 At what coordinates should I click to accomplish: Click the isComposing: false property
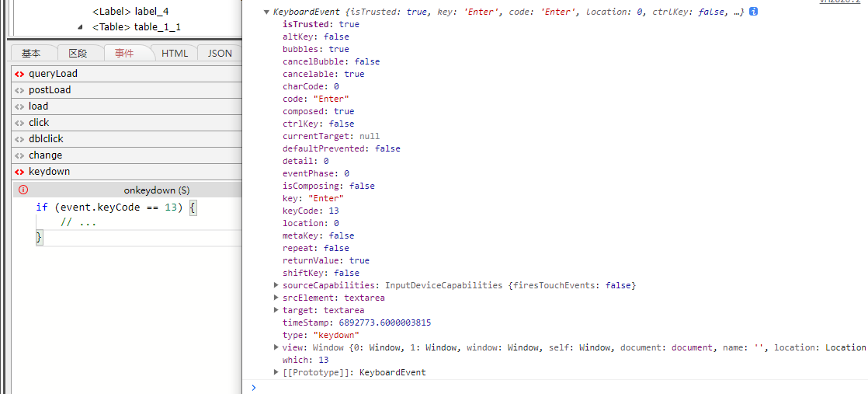click(328, 186)
